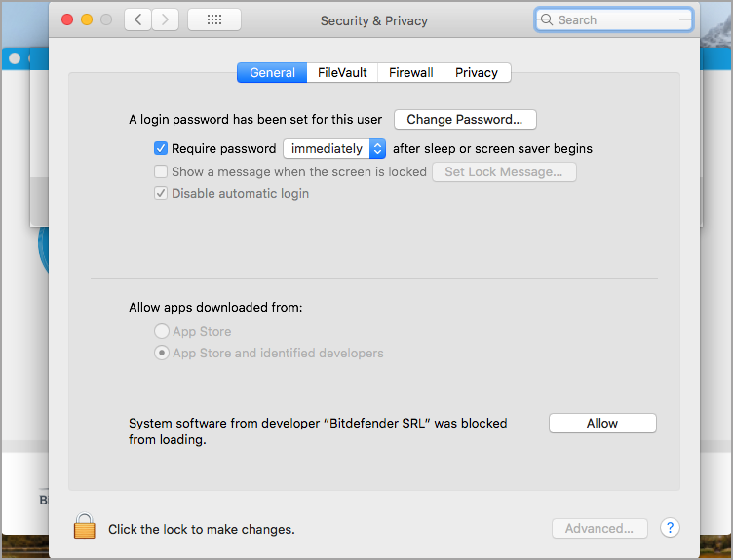Switch to the Firewall tab
The width and height of the screenshot is (733, 560).
411,72
